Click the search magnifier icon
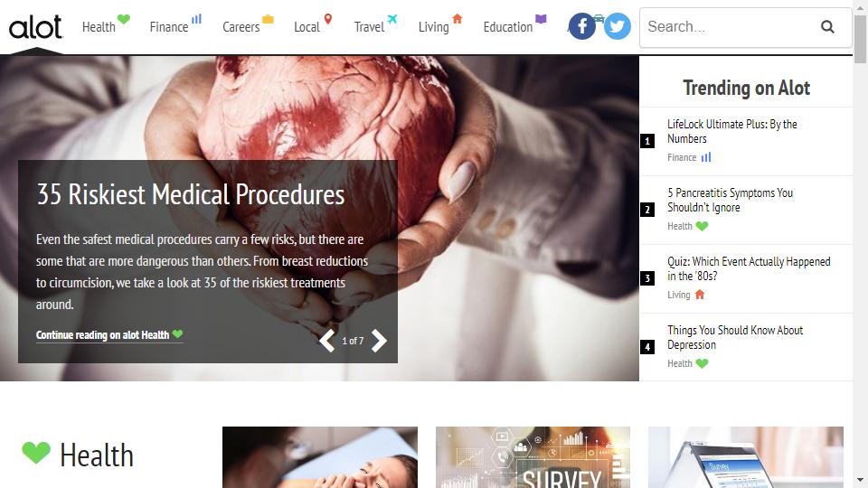 coord(827,26)
